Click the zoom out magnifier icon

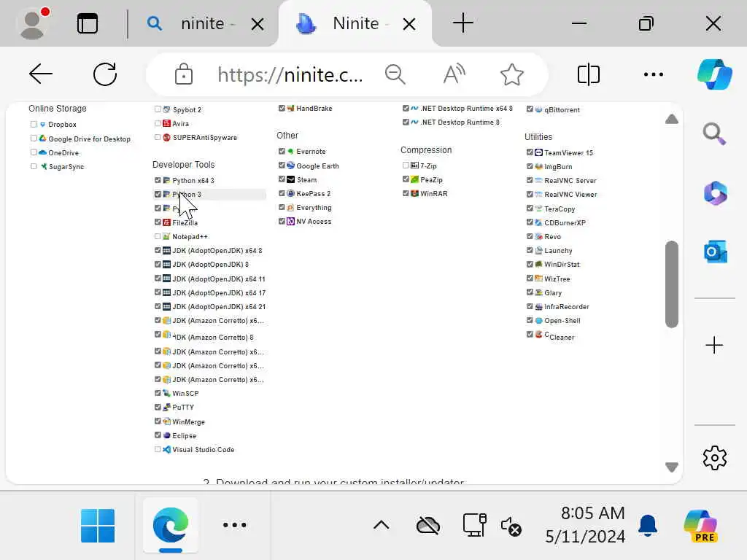click(x=395, y=74)
